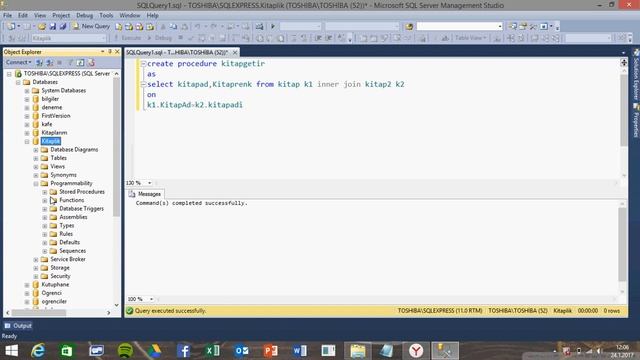Image resolution: width=640 pixels, height=360 pixels.
Task: Open the Tools menu
Action: click(106, 15)
